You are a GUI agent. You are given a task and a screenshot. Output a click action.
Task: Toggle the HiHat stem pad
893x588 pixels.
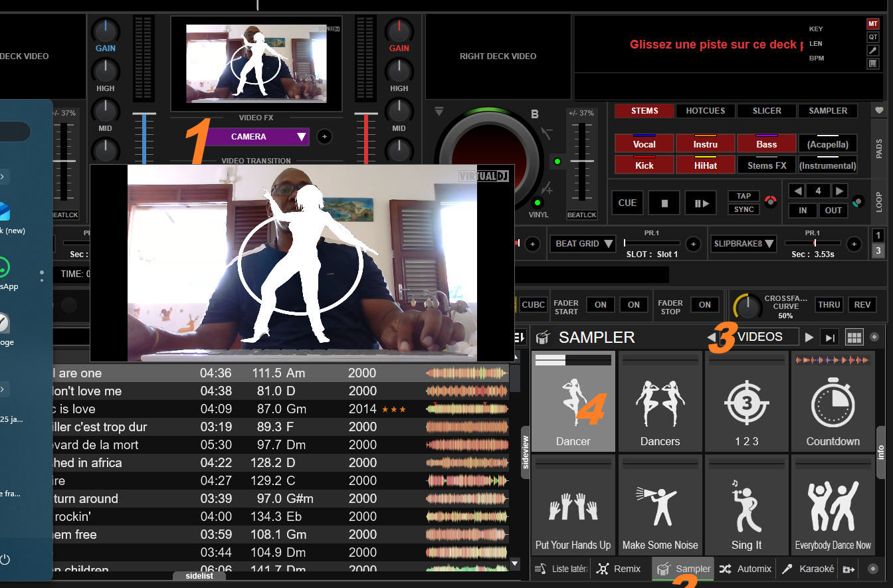706,165
